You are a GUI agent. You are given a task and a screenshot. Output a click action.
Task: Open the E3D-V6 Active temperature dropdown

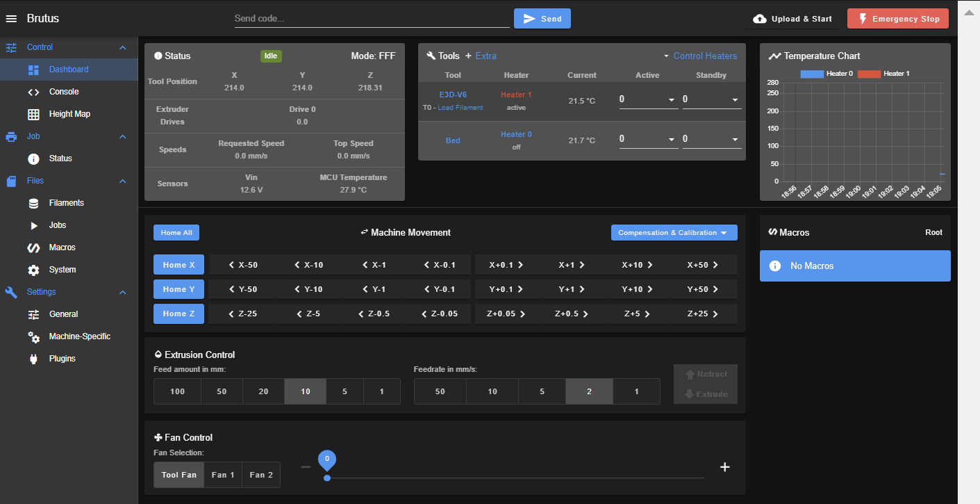click(647, 99)
